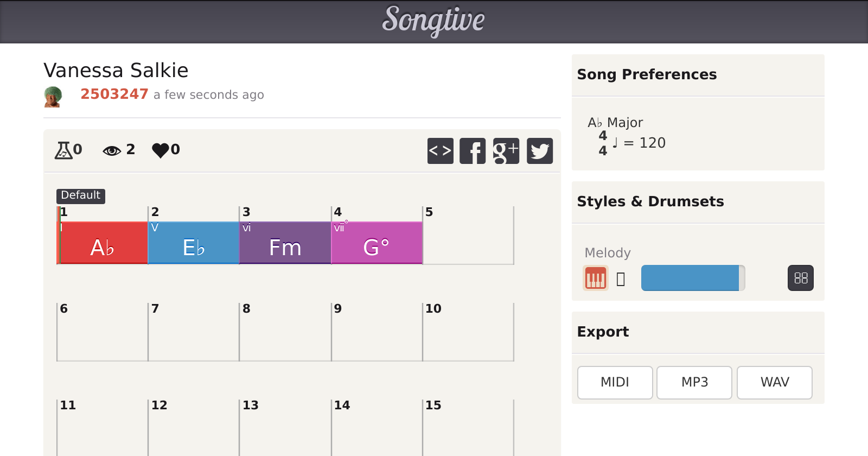
Task: Open the embed code icon
Action: [x=440, y=151]
